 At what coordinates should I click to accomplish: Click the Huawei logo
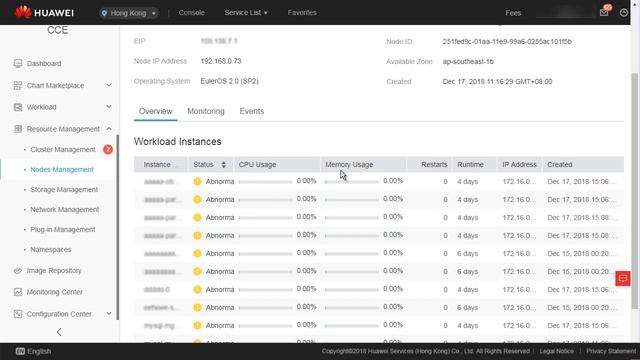[x=44, y=13]
